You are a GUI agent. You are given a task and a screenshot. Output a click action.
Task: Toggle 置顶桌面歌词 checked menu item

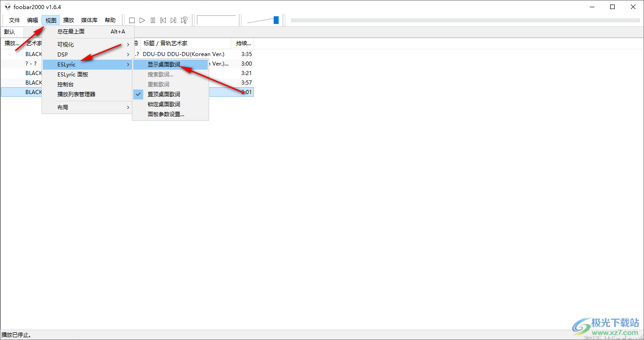[170, 94]
